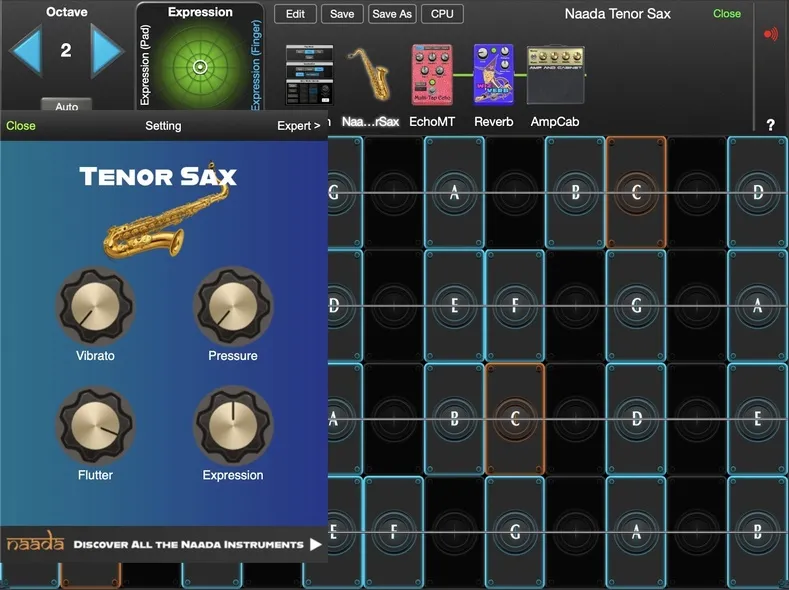Screen dimensions: 789x590
Task: Click the Pressure knob
Action: tap(233, 306)
